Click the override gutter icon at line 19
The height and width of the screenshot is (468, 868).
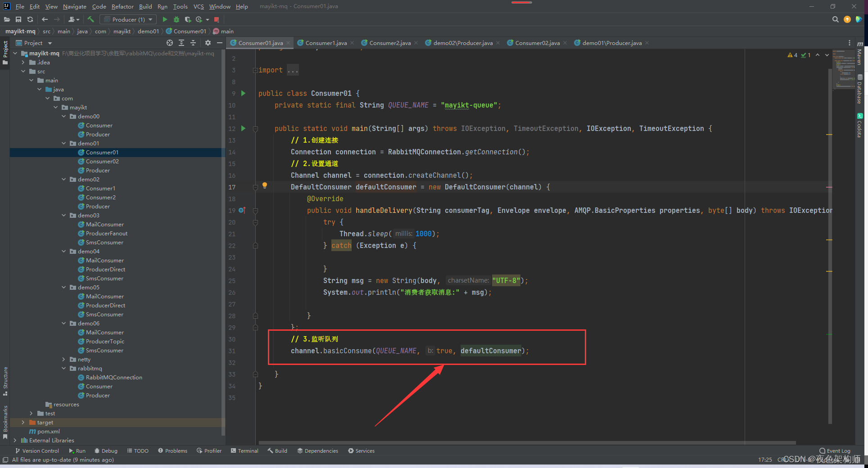point(242,210)
